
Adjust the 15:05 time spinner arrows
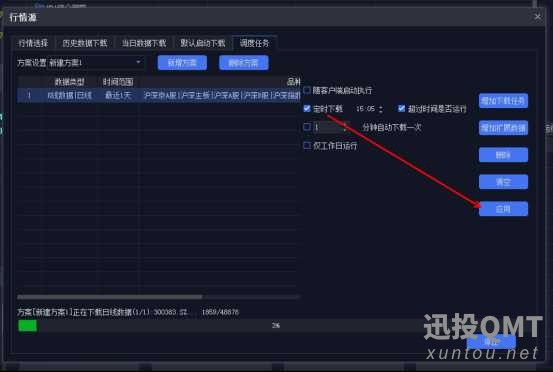click(x=381, y=109)
